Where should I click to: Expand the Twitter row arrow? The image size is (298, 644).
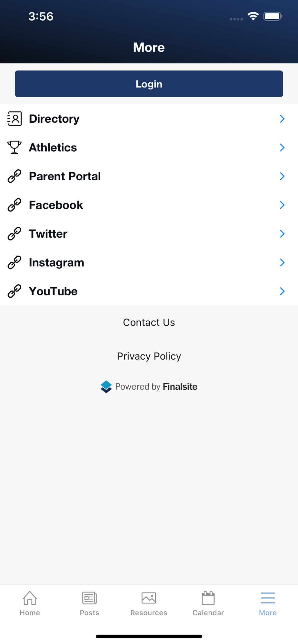point(282,234)
